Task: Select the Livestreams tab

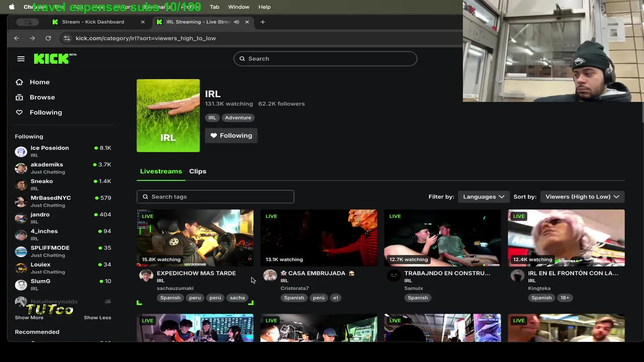Action: pyautogui.click(x=161, y=171)
